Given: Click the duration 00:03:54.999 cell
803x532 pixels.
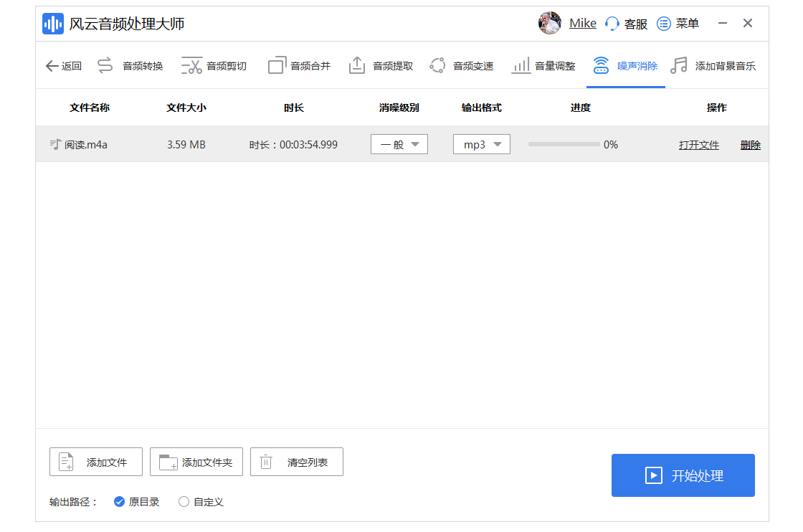Looking at the screenshot, I should pos(293,145).
